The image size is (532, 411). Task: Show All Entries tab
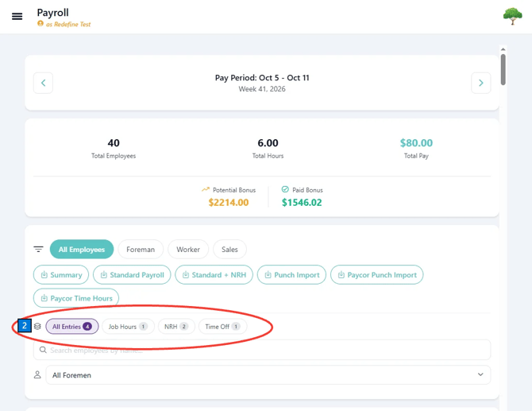72,327
